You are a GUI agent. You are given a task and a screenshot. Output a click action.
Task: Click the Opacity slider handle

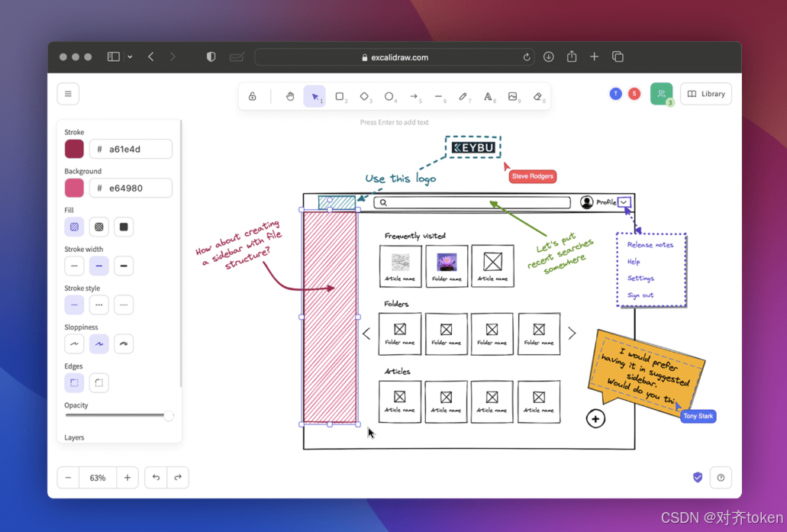tap(169, 415)
